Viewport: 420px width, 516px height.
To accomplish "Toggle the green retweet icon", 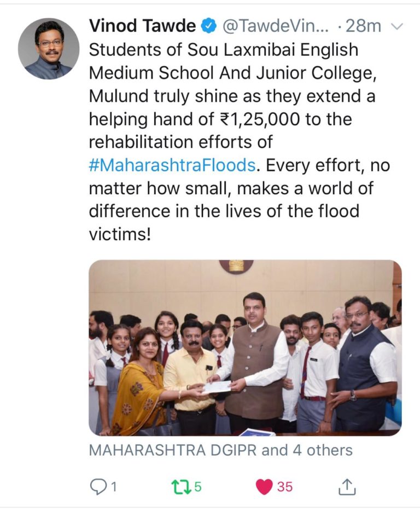I will [x=181, y=486].
